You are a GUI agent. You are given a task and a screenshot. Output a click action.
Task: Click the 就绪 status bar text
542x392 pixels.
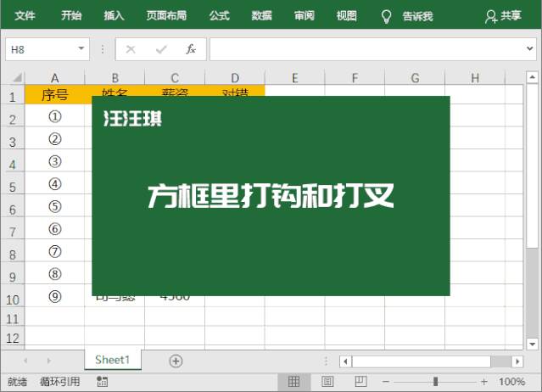pyautogui.click(x=17, y=382)
